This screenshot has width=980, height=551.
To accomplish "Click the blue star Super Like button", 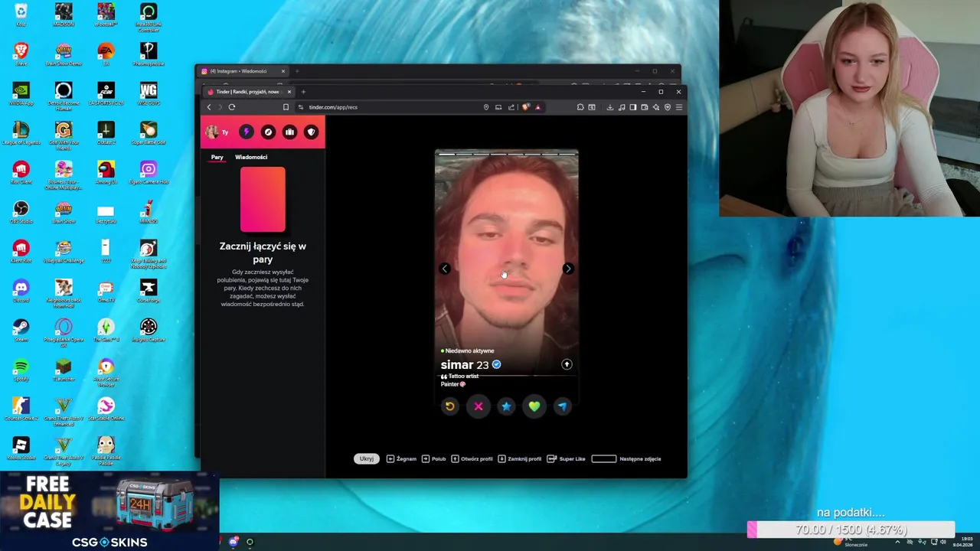I will [x=506, y=406].
